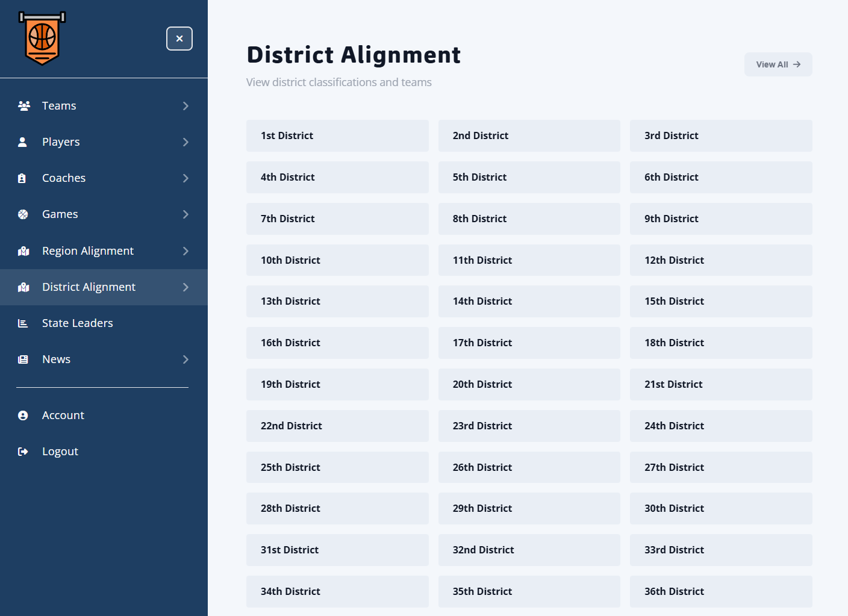Open the Account menu item
848x616 pixels.
(63, 415)
